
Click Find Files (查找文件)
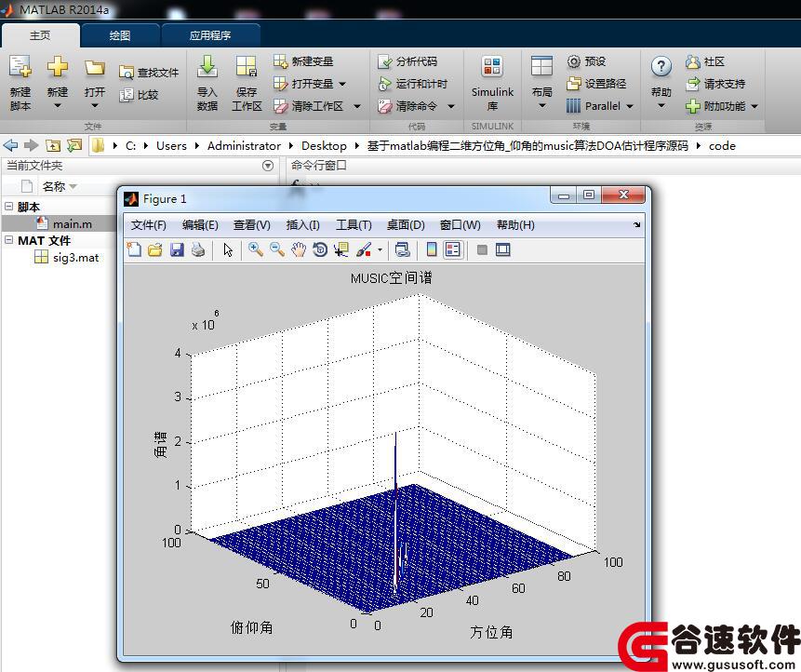[149, 73]
